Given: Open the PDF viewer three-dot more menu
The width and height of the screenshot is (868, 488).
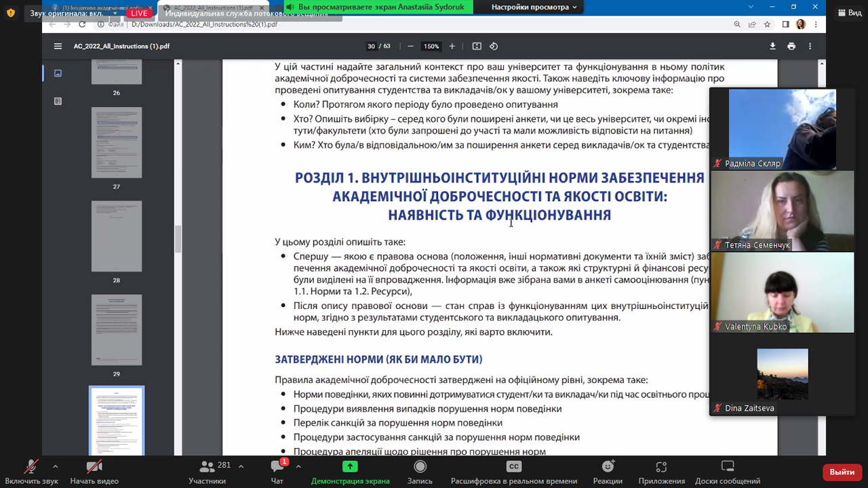Looking at the screenshot, I should point(810,46).
